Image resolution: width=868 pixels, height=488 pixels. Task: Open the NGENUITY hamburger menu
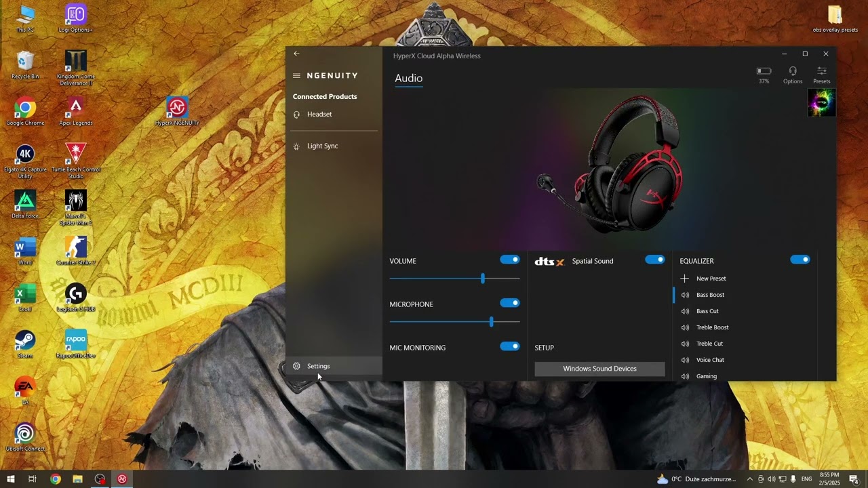pos(296,76)
